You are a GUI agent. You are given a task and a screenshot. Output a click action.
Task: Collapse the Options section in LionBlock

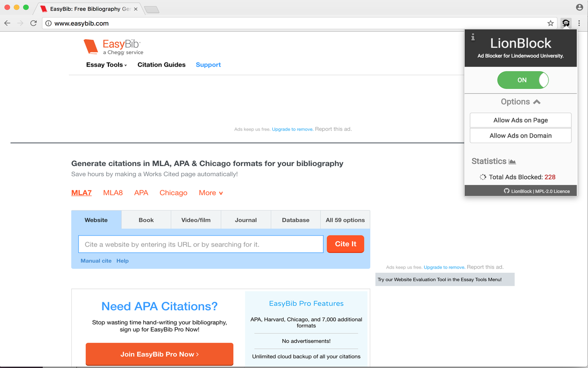(x=520, y=102)
